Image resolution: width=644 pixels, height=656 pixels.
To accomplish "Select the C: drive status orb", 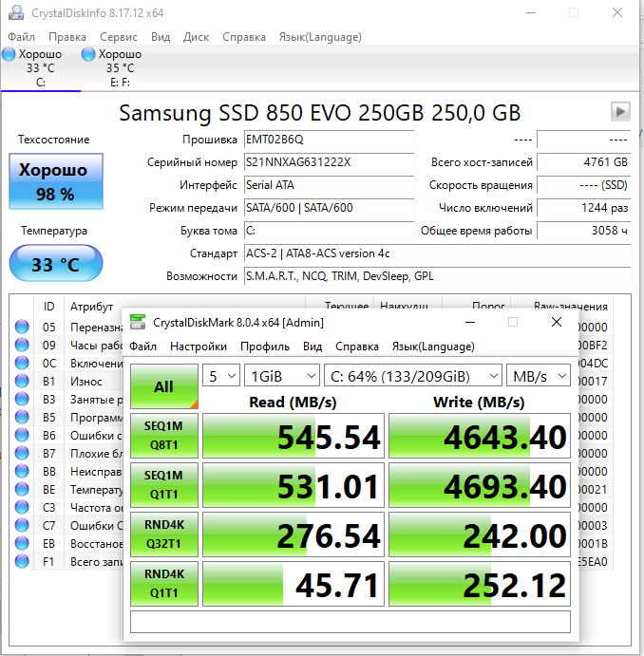I will coord(9,54).
